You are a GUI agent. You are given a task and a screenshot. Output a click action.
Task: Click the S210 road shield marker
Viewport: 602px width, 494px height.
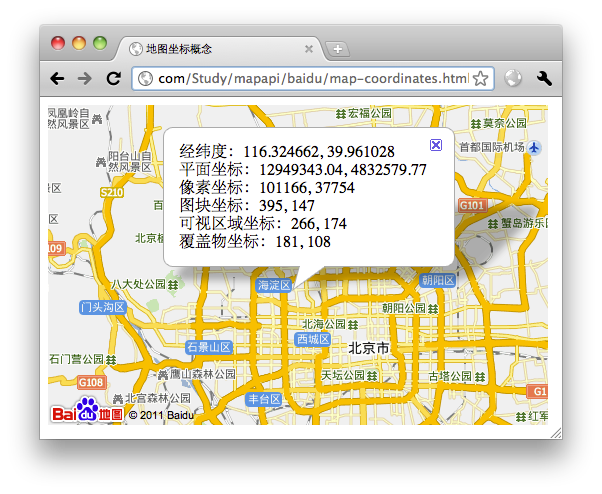111,192
